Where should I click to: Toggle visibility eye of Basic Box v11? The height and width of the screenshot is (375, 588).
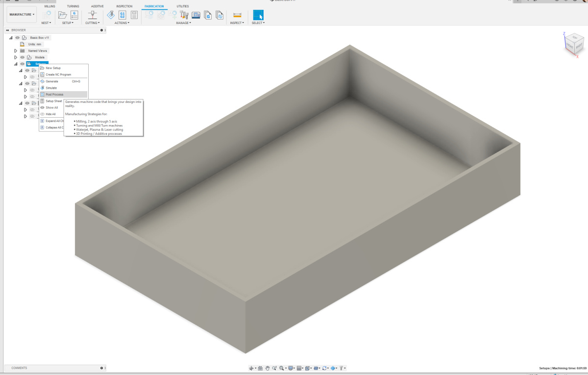[x=17, y=38]
